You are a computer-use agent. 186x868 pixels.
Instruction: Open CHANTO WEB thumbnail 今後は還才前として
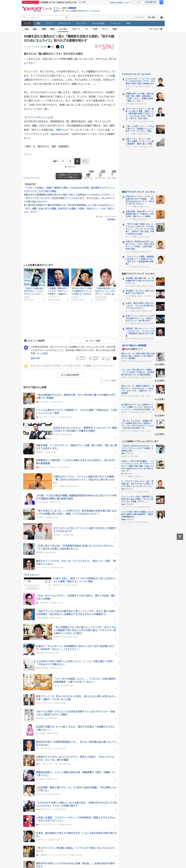[x=106, y=277]
